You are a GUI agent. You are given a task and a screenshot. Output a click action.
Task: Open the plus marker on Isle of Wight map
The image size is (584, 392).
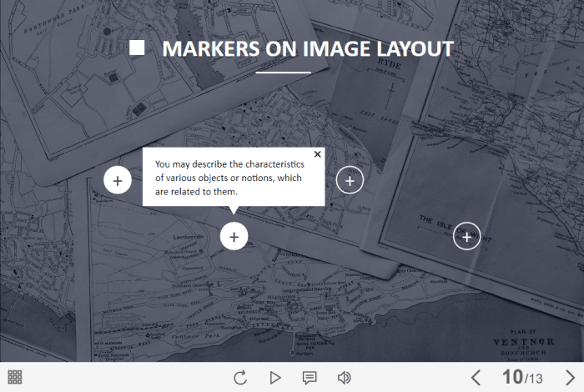pyautogui.click(x=466, y=237)
